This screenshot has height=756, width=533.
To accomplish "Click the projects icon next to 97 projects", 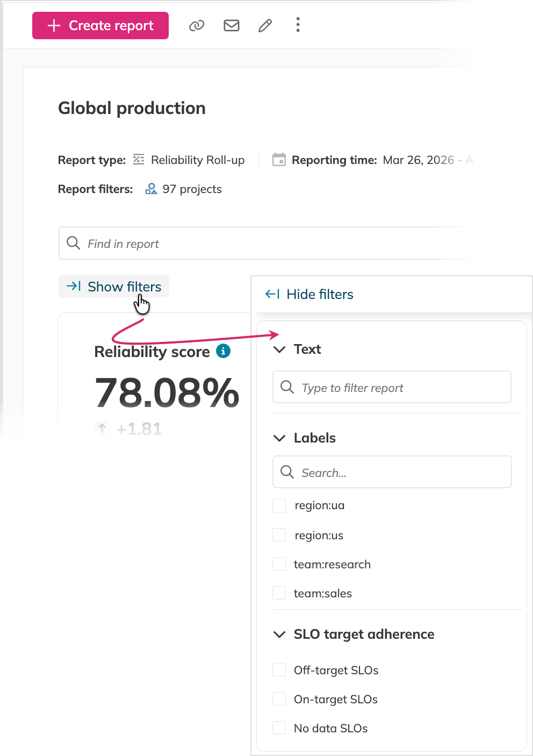I will click(151, 189).
